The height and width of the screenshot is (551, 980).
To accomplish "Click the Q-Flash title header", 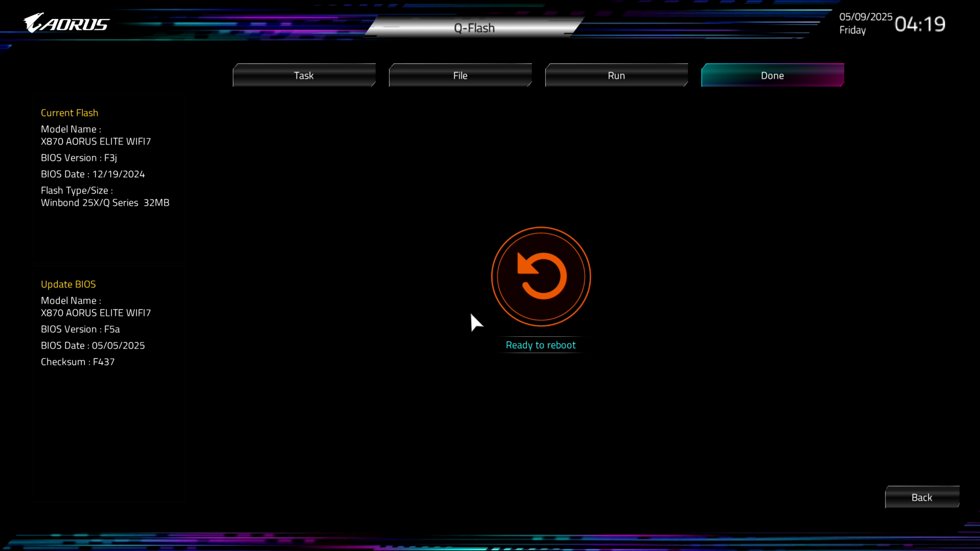I will [x=475, y=28].
